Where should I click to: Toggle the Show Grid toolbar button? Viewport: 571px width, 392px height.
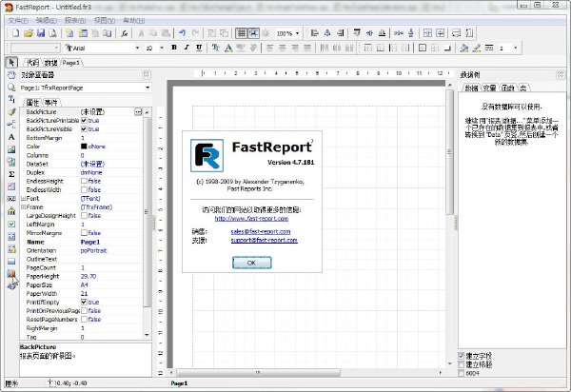coord(241,33)
